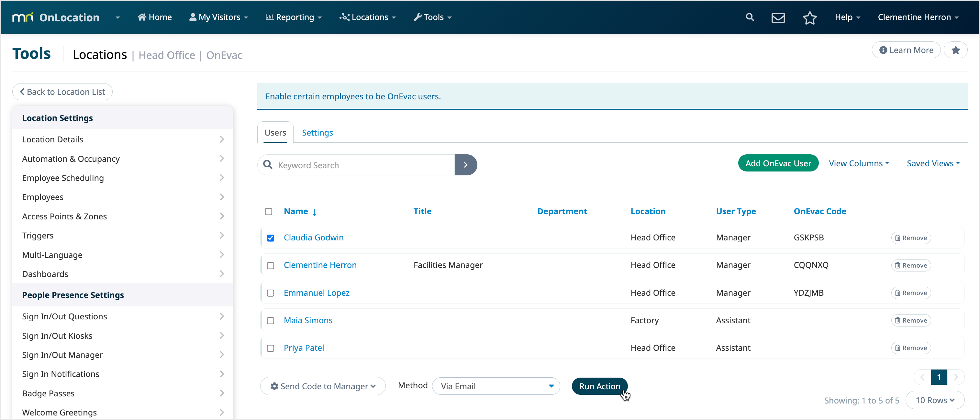Switch to the Settings tab
The height and width of the screenshot is (420, 980).
tap(317, 132)
